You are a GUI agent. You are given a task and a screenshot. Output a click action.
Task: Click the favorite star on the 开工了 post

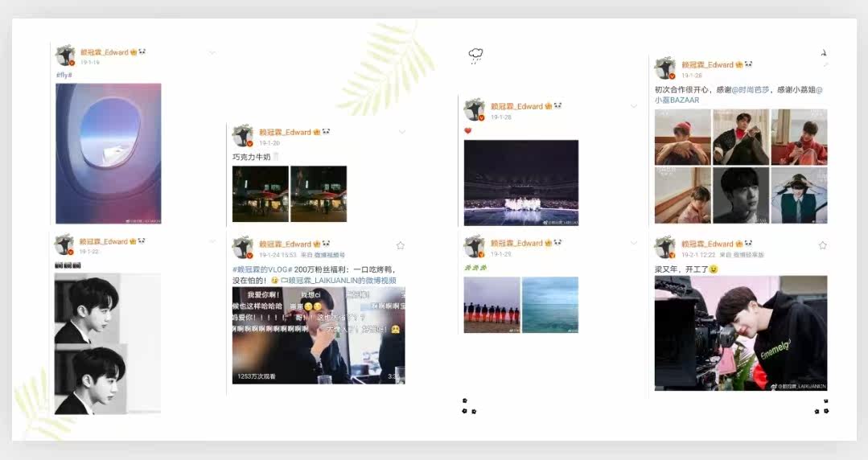point(823,245)
